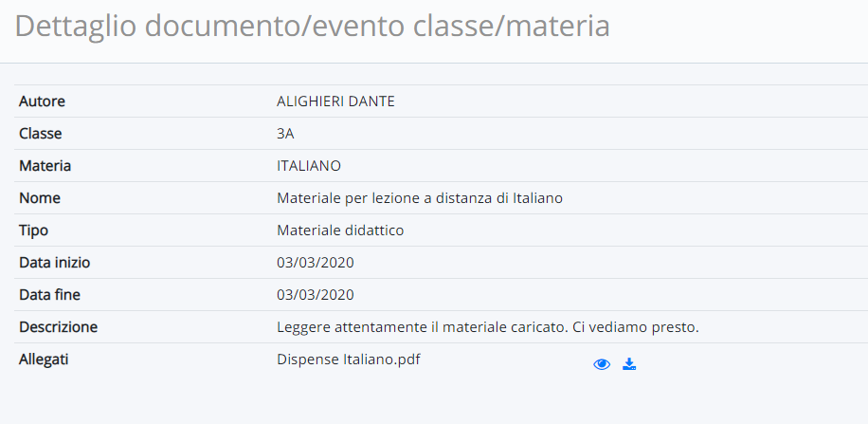Select the type value Materiale didattico
Screen dimensions: 868x424
click(x=340, y=230)
